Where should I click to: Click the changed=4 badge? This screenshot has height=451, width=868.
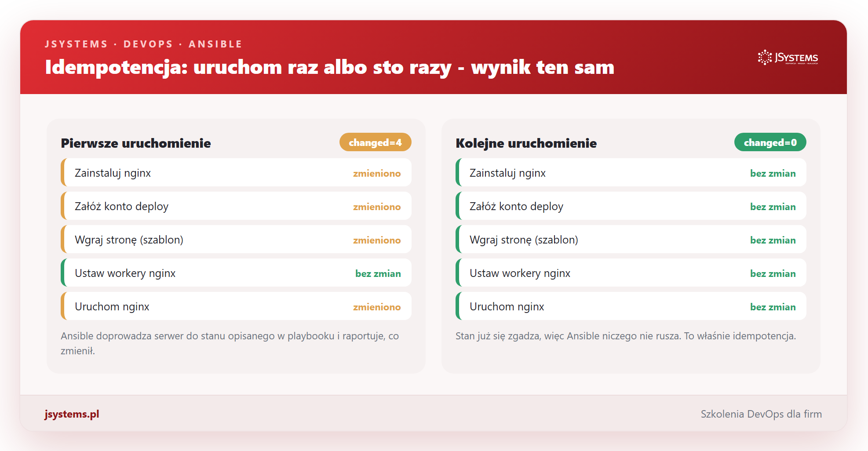pyautogui.click(x=375, y=142)
